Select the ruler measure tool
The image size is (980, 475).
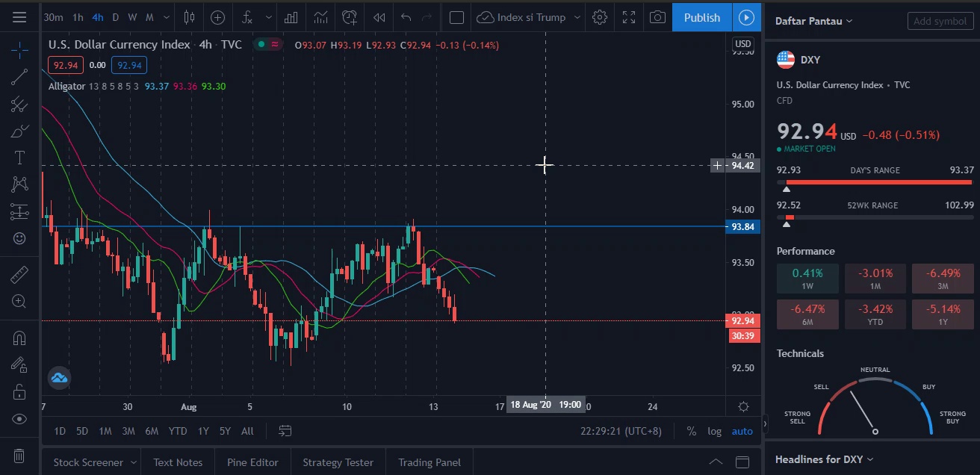19,274
